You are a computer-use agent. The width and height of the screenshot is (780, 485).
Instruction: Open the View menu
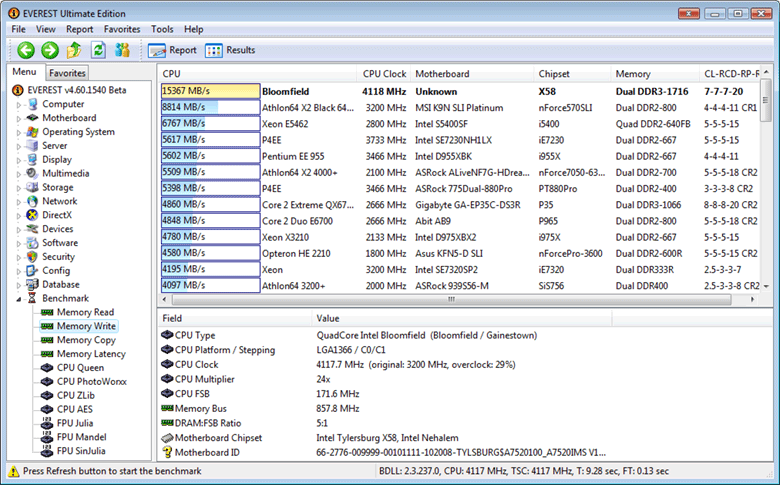click(x=45, y=29)
